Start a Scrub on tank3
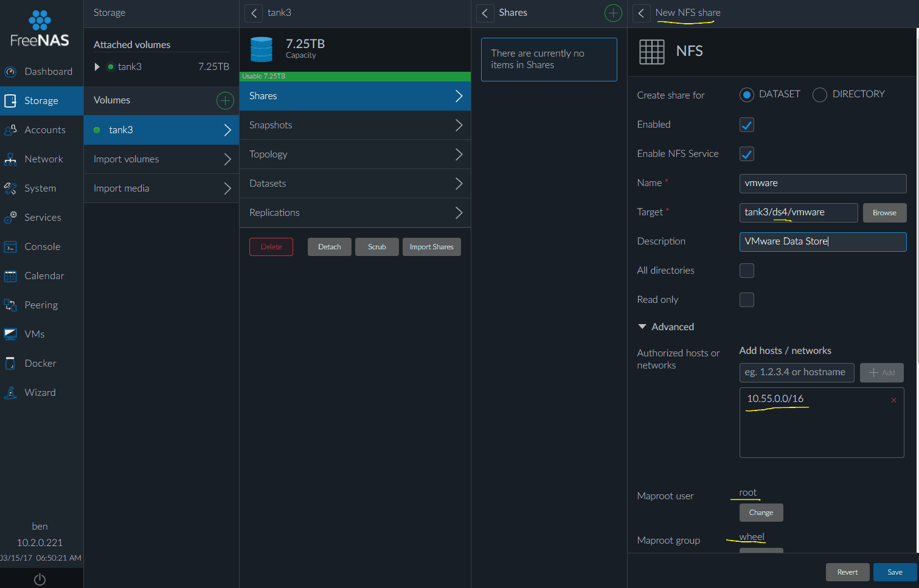919x588 pixels. point(377,247)
